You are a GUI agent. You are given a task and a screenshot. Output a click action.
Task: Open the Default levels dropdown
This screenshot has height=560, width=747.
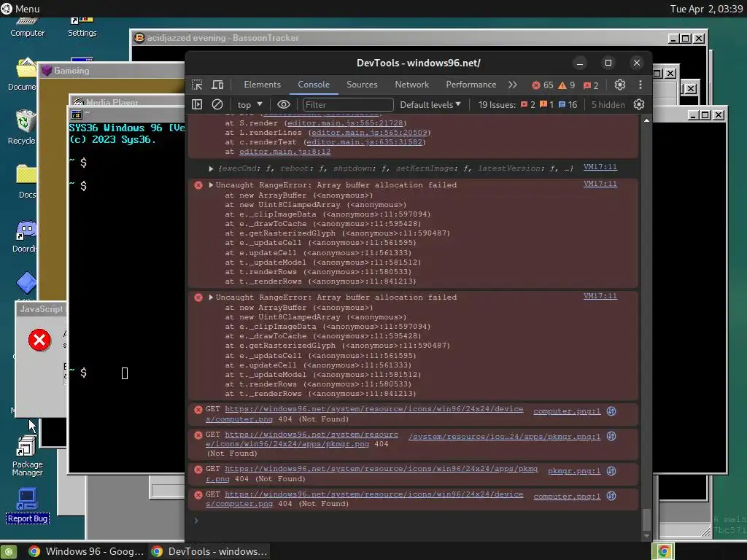coord(430,105)
